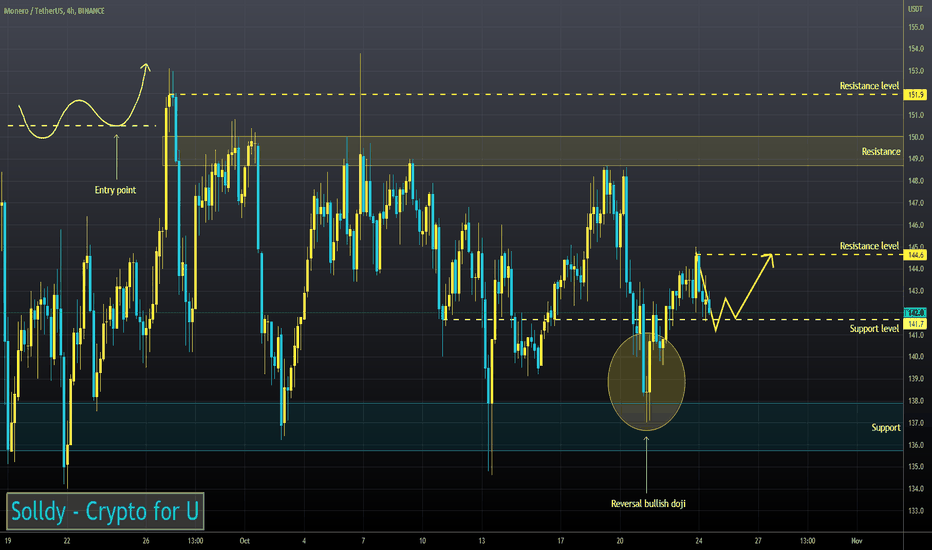Click date 27 on the time axis
932x550 pixels.
[758, 540]
